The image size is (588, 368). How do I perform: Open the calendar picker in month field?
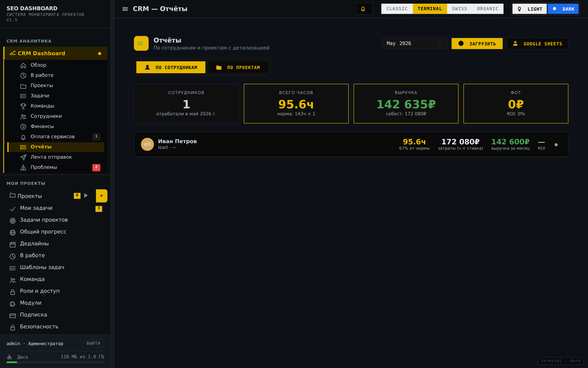440,43
